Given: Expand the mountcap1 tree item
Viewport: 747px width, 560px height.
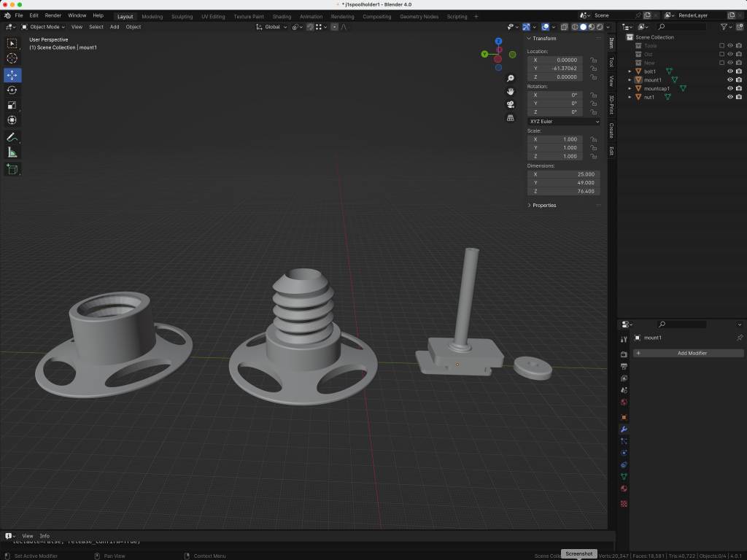Looking at the screenshot, I should (x=630, y=88).
